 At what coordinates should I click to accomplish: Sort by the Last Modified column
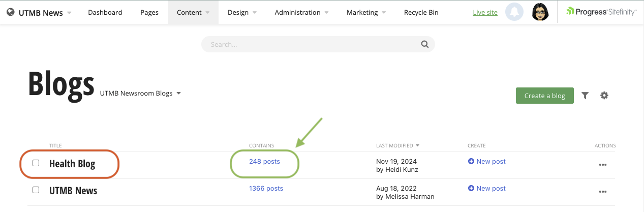[x=397, y=145]
